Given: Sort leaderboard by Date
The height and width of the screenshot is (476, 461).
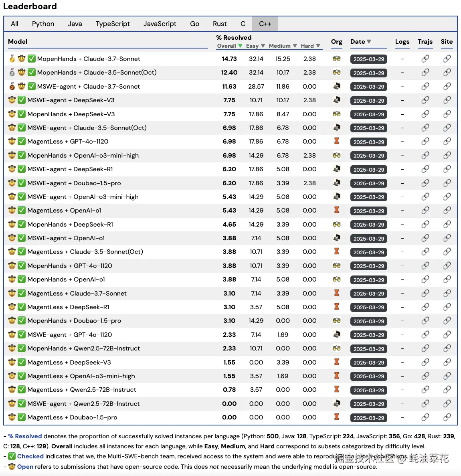Looking at the screenshot, I should click(361, 42).
